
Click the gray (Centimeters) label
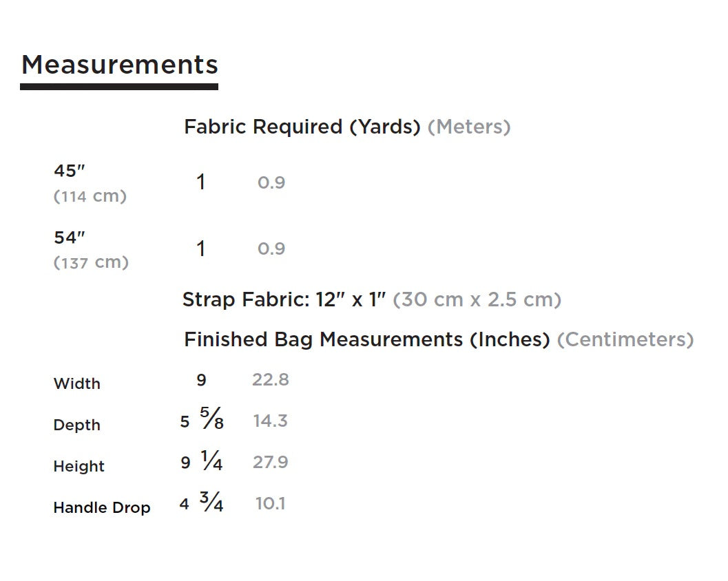coord(625,339)
